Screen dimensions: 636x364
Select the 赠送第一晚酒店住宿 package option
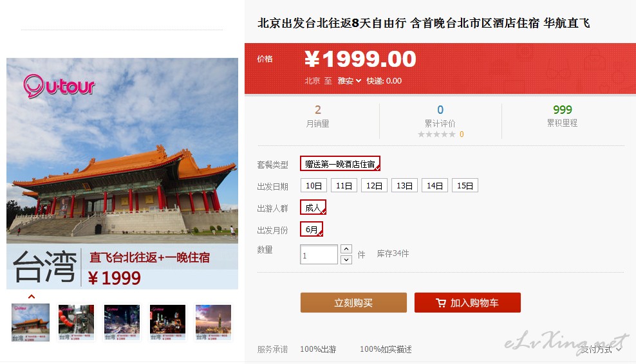click(x=340, y=164)
